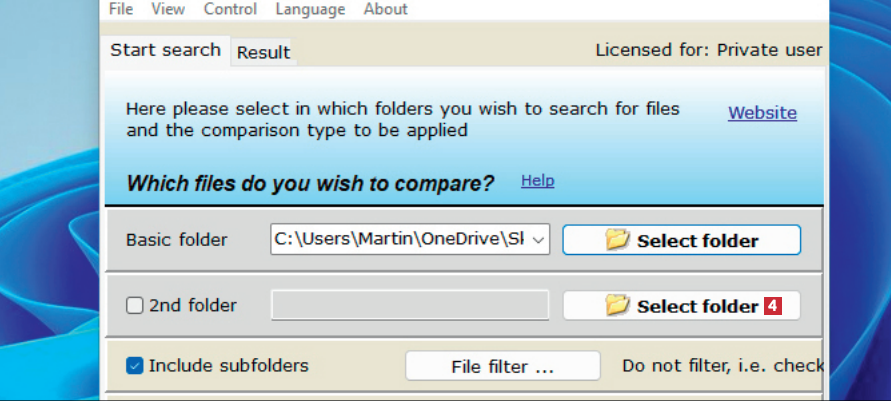The width and height of the screenshot is (891, 401).
Task: Open the About menu
Action: pyautogui.click(x=385, y=9)
